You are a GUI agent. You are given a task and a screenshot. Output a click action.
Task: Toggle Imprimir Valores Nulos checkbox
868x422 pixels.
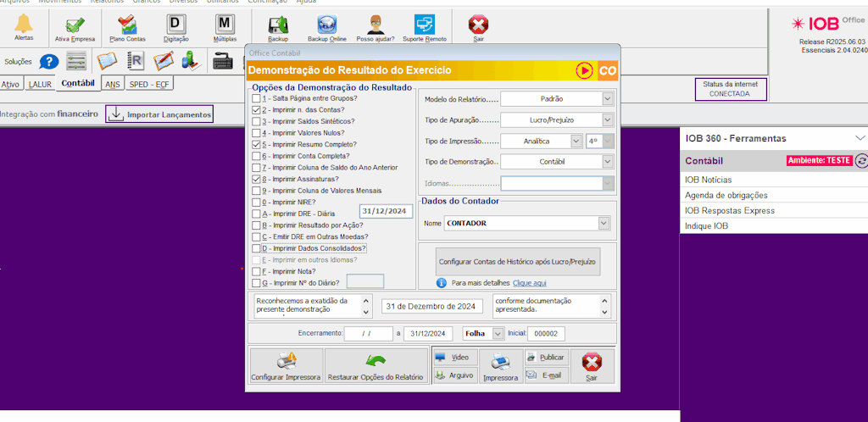(x=256, y=133)
